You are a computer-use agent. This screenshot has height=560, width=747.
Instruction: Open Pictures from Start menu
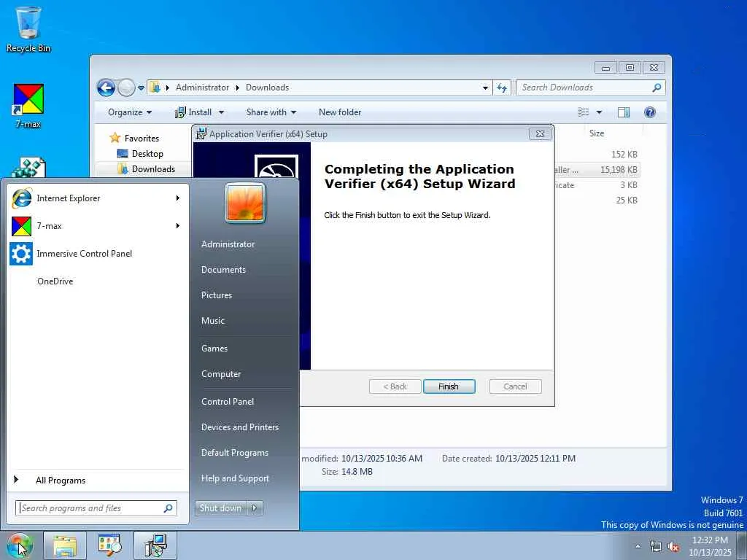point(216,295)
